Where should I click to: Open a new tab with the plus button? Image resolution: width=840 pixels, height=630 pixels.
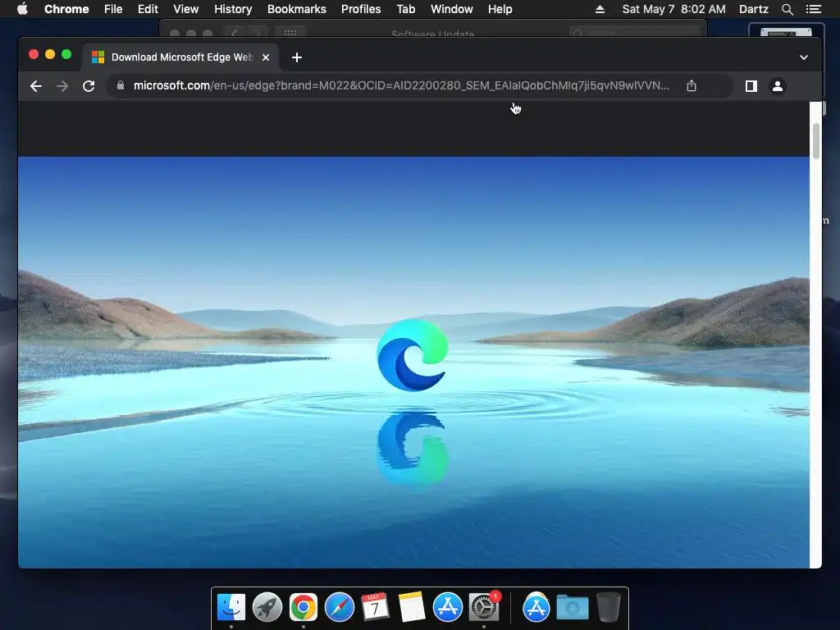click(x=297, y=57)
